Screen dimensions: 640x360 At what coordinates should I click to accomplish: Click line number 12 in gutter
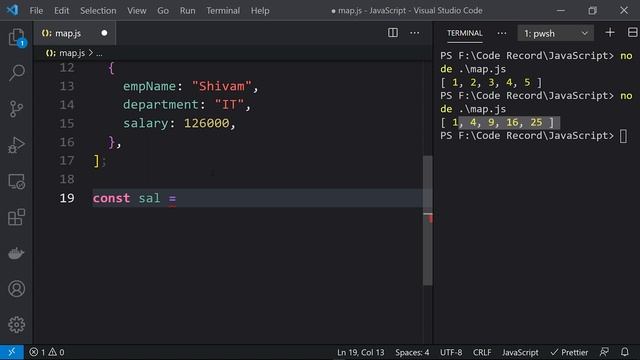click(67, 68)
